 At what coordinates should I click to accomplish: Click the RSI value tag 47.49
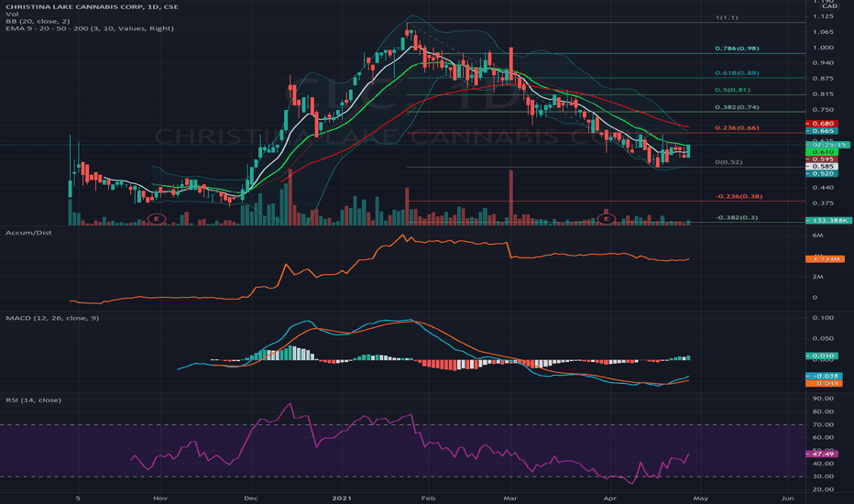824,454
